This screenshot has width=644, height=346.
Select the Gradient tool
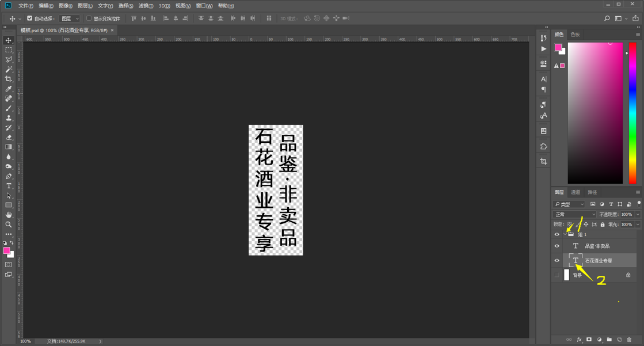click(9, 147)
